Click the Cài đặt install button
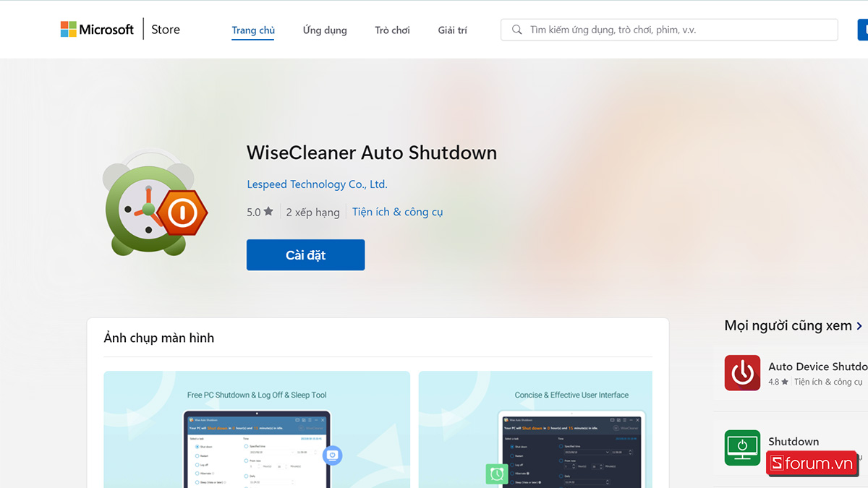Screen dimensions: 868x488 coord(305,255)
